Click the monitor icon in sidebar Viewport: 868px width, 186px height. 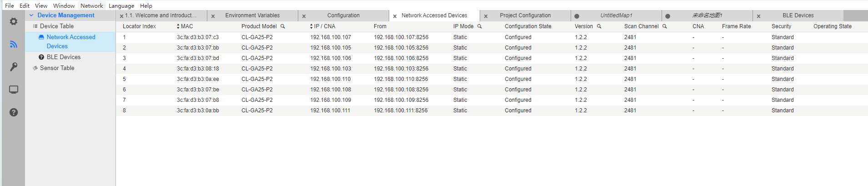click(x=14, y=90)
